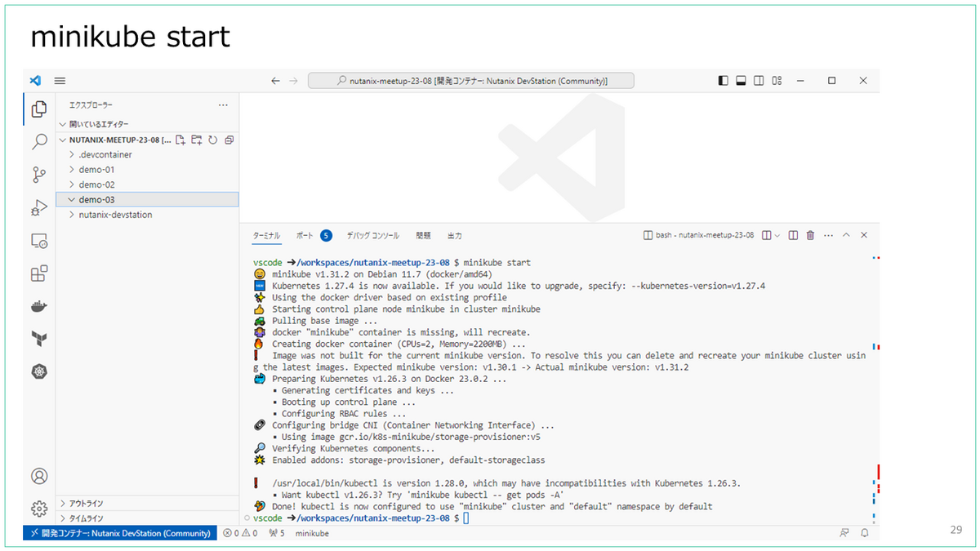Open the Run and Debug view

coord(38,207)
